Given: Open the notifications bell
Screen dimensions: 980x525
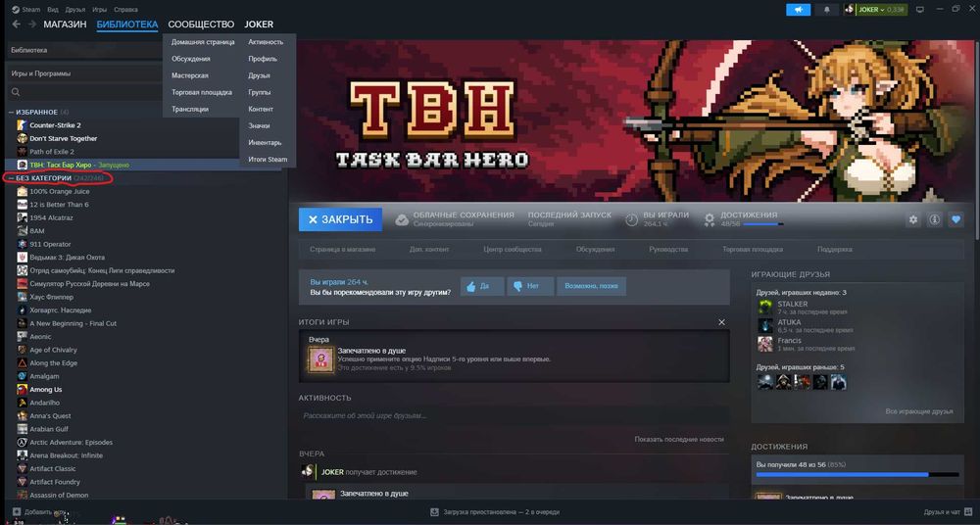Looking at the screenshot, I should (826, 10).
